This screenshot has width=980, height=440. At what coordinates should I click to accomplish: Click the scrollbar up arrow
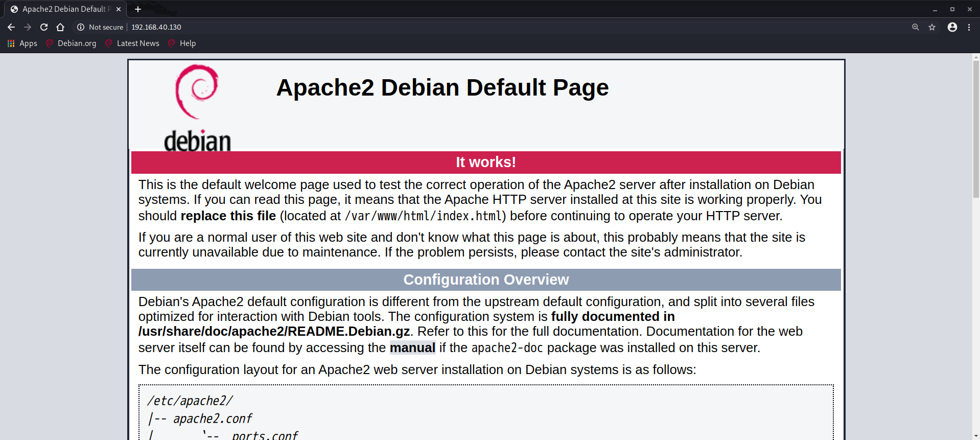pyautogui.click(x=976, y=57)
